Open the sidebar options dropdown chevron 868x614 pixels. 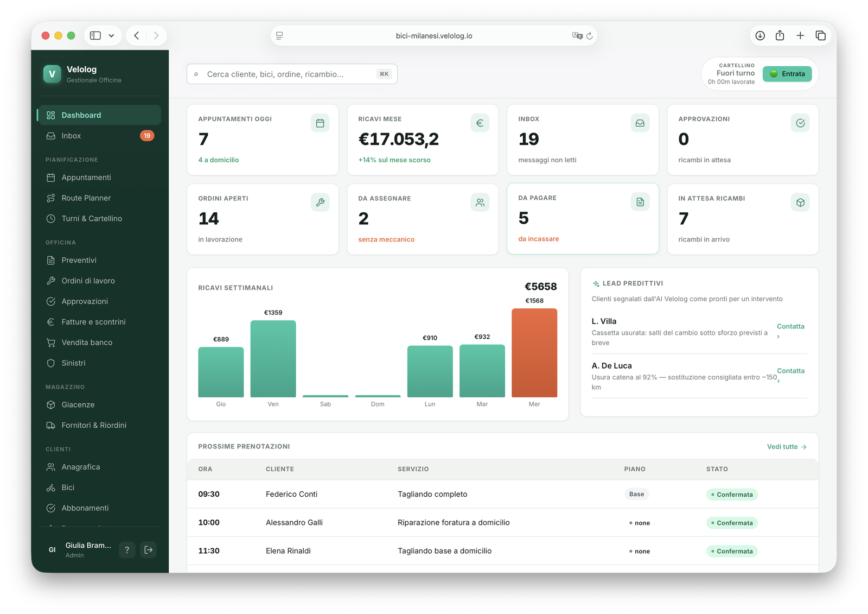point(111,36)
